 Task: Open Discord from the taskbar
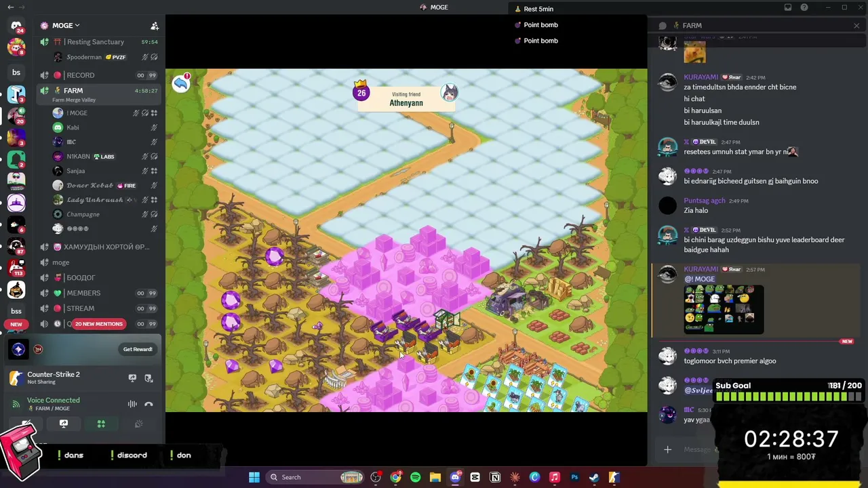(455, 477)
